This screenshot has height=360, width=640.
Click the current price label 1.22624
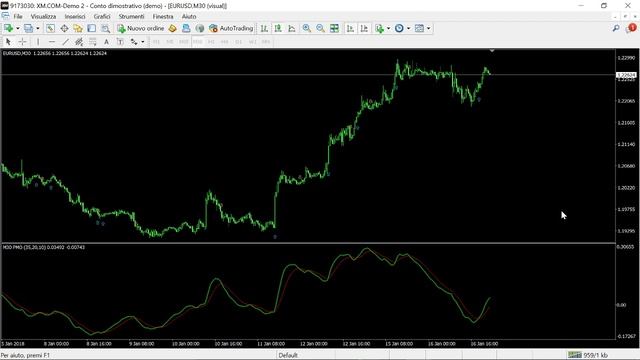626,75
